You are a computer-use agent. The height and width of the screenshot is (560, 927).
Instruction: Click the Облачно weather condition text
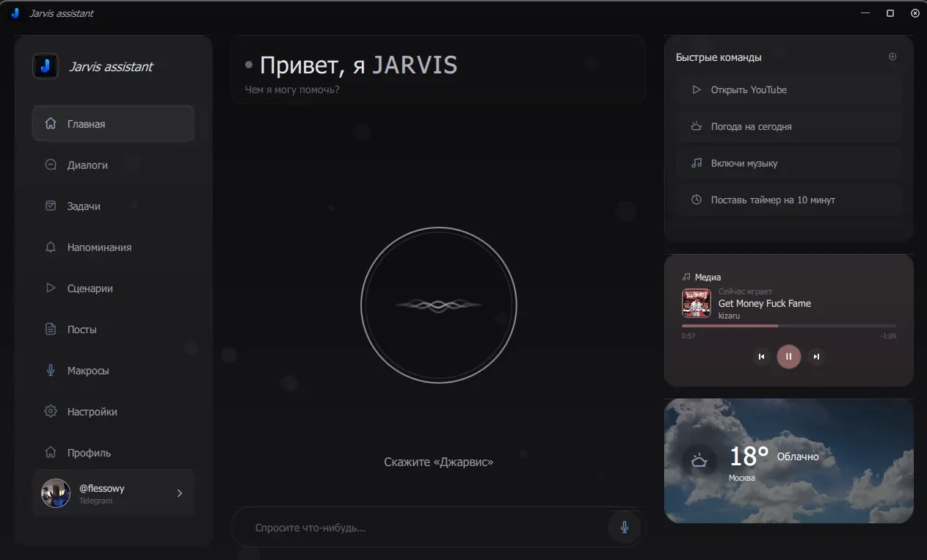tap(798, 457)
